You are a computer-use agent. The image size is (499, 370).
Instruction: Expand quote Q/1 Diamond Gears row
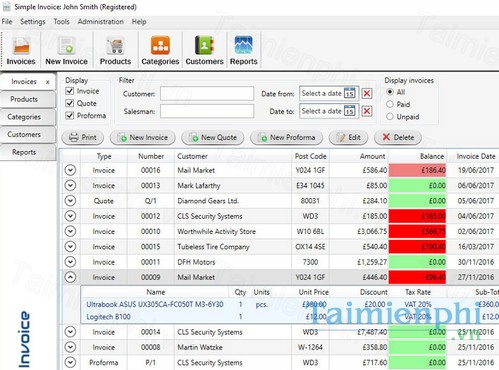click(x=70, y=201)
